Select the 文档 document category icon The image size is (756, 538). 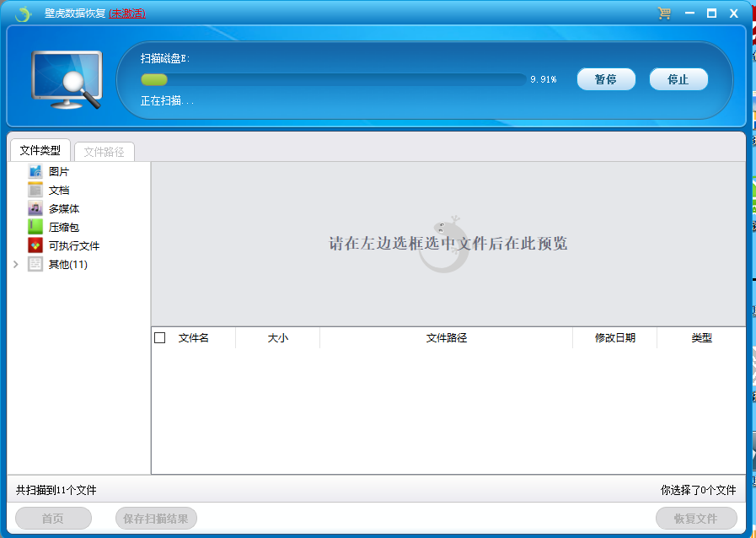[x=35, y=189]
